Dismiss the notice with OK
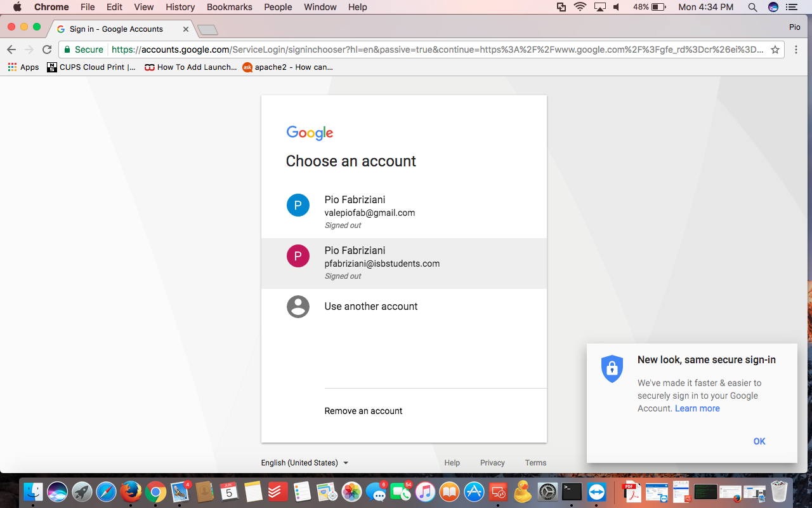The height and width of the screenshot is (508, 812). pos(759,441)
